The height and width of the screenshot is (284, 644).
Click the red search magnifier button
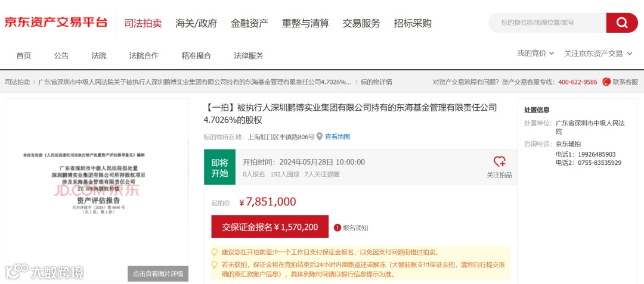(622, 23)
